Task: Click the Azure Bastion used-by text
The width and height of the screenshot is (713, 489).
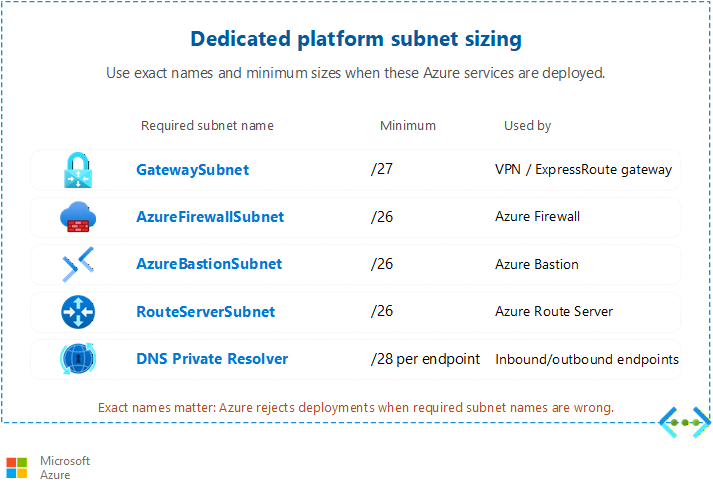Action: click(537, 264)
